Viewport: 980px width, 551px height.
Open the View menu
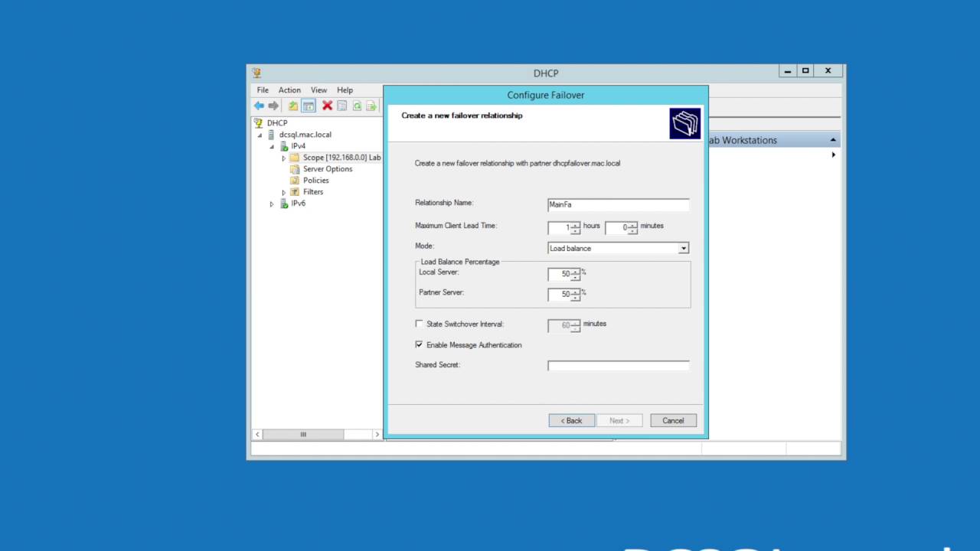tap(318, 90)
